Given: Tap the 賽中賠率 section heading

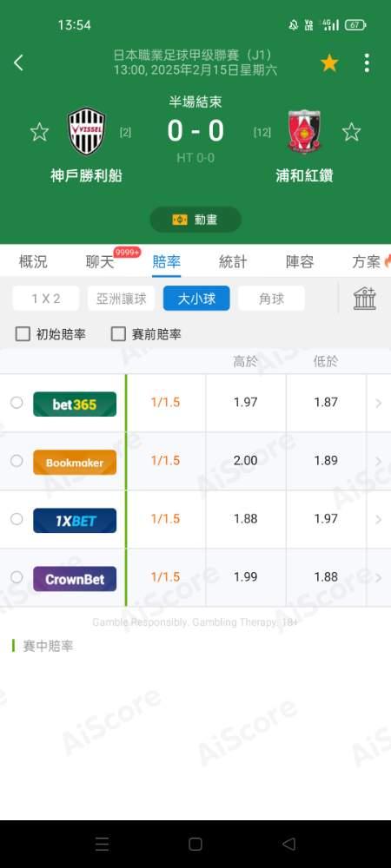Looking at the screenshot, I should tap(48, 646).
